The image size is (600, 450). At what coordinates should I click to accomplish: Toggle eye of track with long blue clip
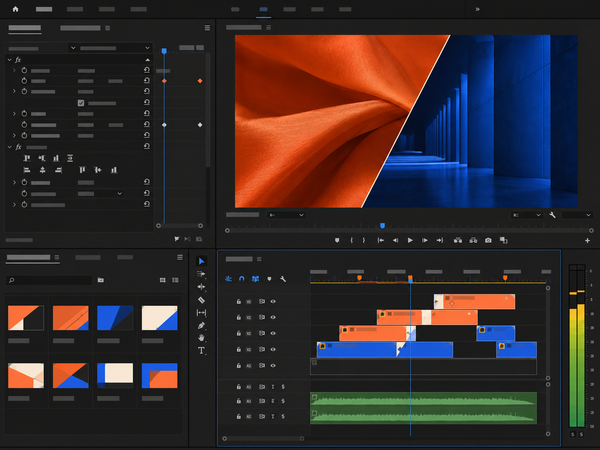(x=273, y=349)
